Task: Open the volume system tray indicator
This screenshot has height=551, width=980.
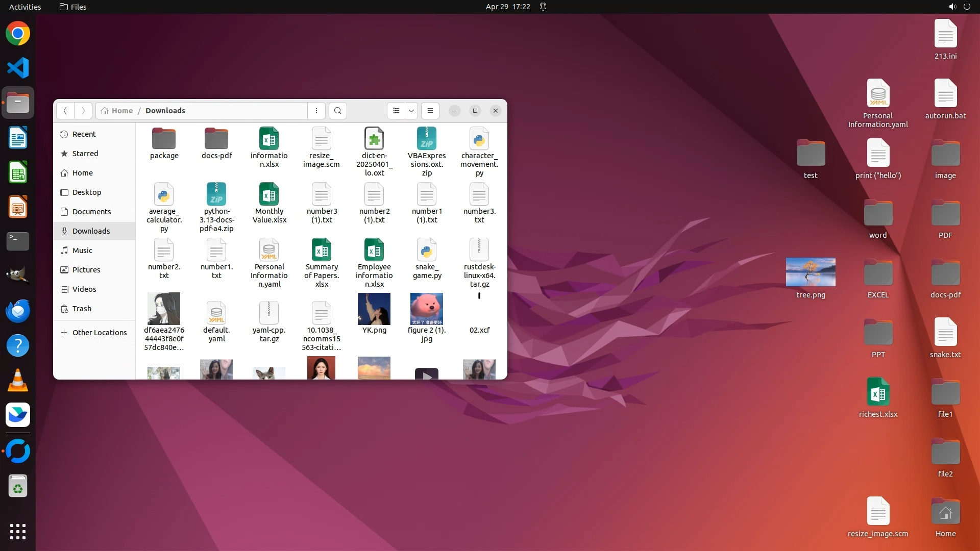Action: pyautogui.click(x=952, y=7)
